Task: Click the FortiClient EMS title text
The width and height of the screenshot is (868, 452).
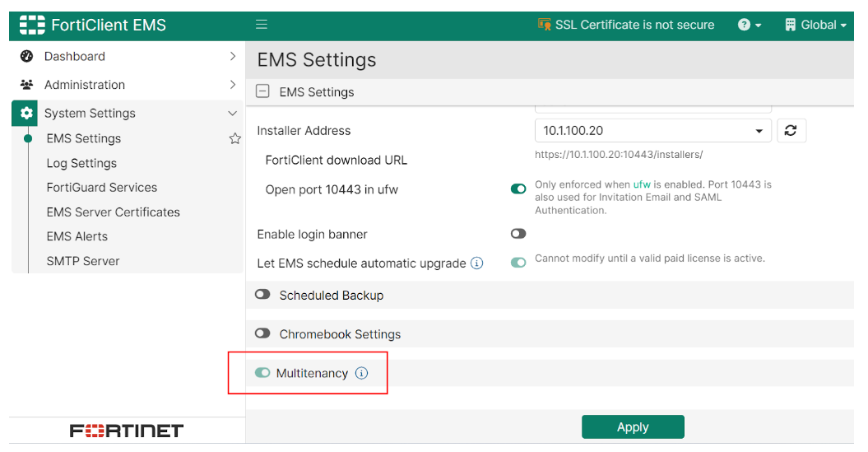Action: pyautogui.click(x=109, y=25)
